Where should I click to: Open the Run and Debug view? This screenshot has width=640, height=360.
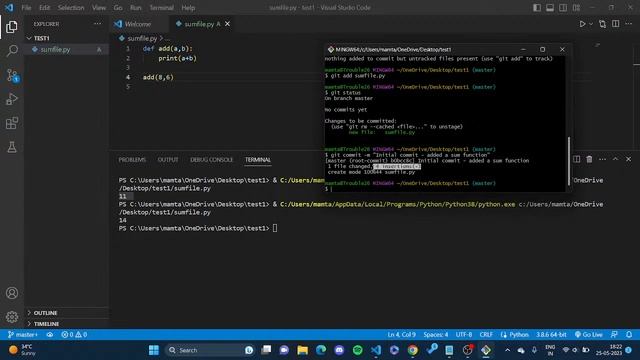click(x=12, y=99)
